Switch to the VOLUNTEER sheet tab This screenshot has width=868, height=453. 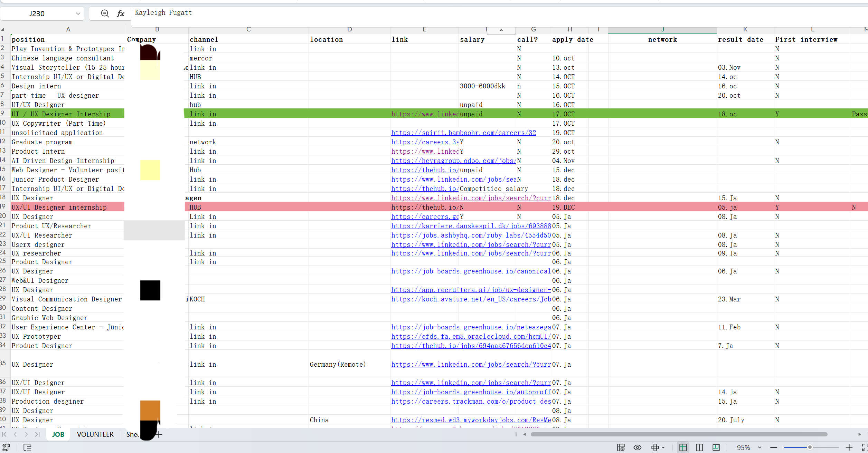pyautogui.click(x=95, y=434)
